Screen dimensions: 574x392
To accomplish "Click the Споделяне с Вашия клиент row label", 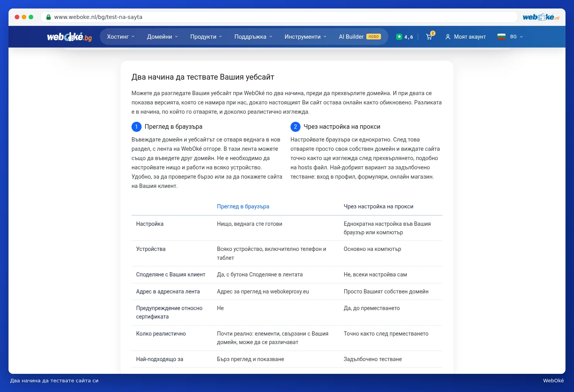I will click(171, 274).
